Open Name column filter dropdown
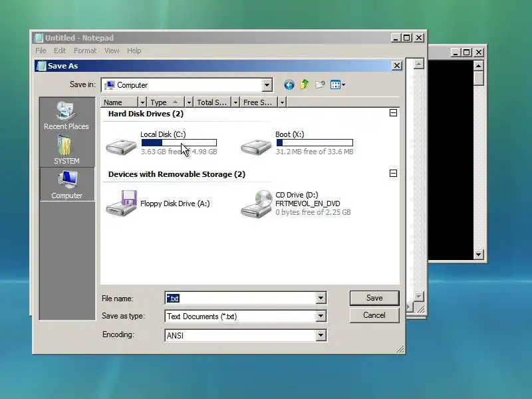 pyautogui.click(x=142, y=102)
